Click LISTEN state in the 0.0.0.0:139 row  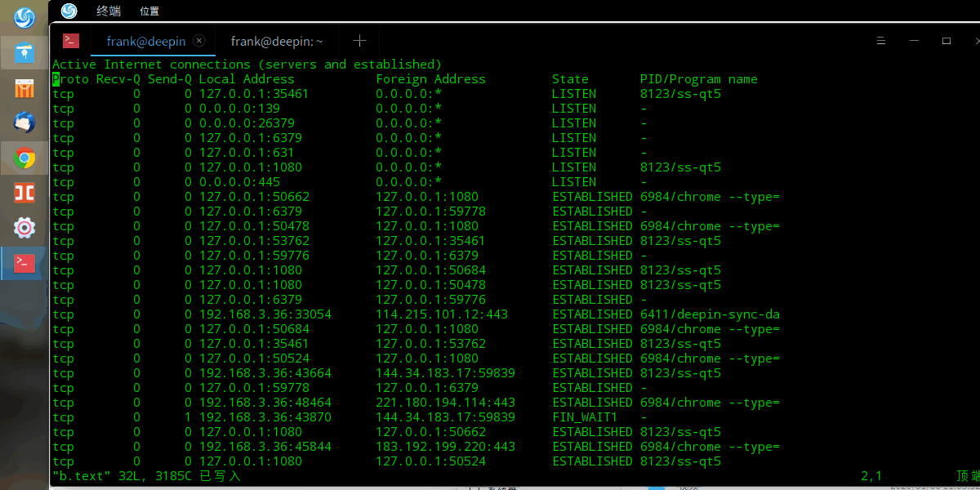coord(574,109)
